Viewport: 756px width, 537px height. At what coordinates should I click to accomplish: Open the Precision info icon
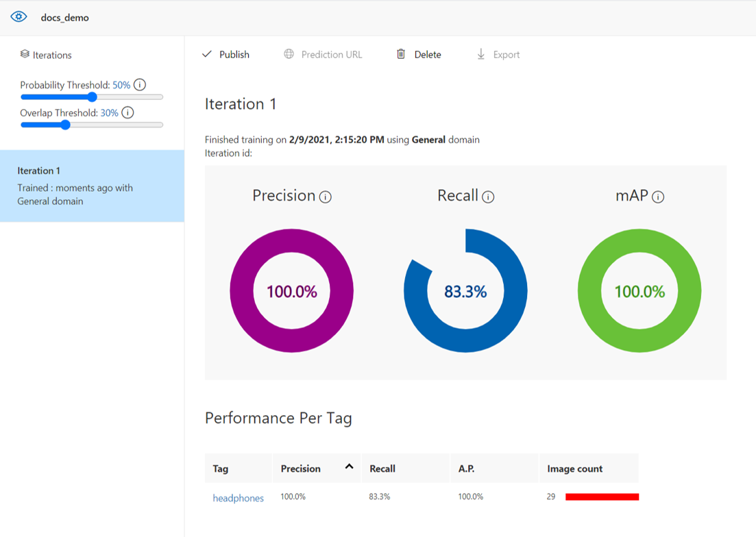326,197
